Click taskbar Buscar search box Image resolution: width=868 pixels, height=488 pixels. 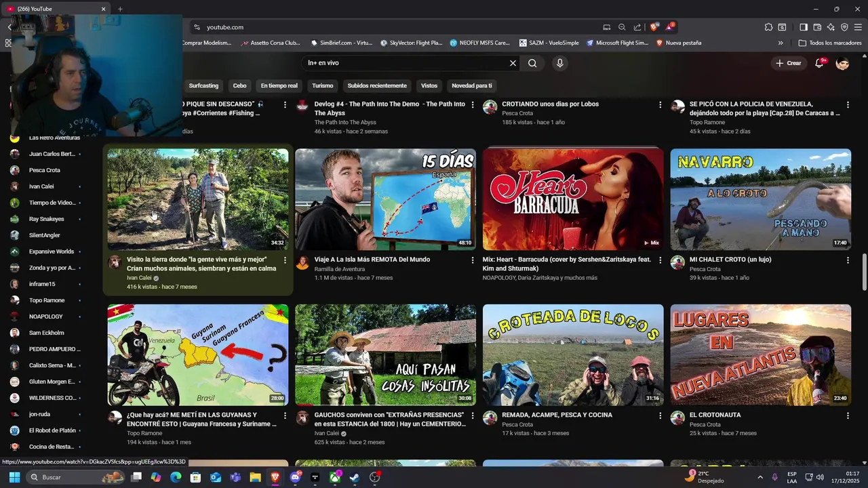point(76,477)
